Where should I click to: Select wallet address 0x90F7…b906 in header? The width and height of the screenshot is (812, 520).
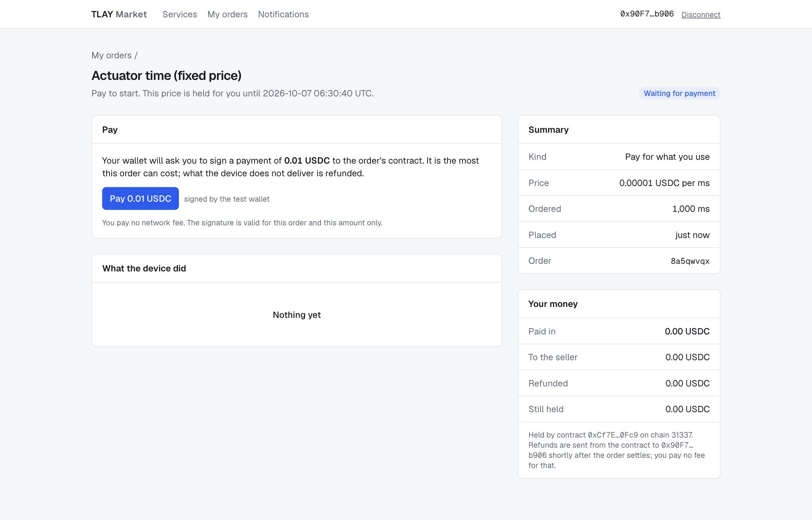[x=647, y=14]
